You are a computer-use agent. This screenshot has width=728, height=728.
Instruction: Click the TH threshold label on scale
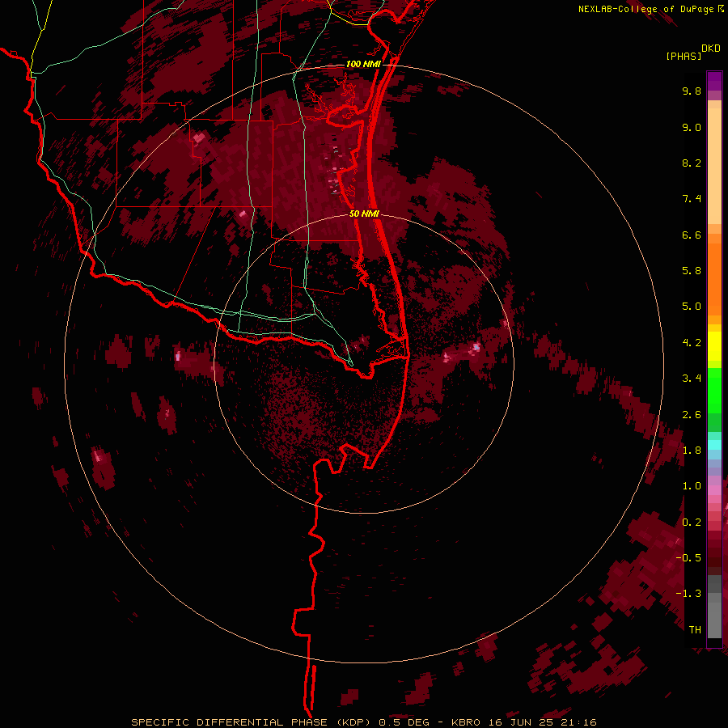(695, 629)
